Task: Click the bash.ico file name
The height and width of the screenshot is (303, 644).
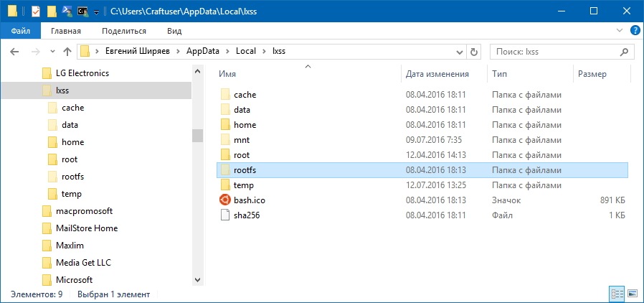Action: 250,200
